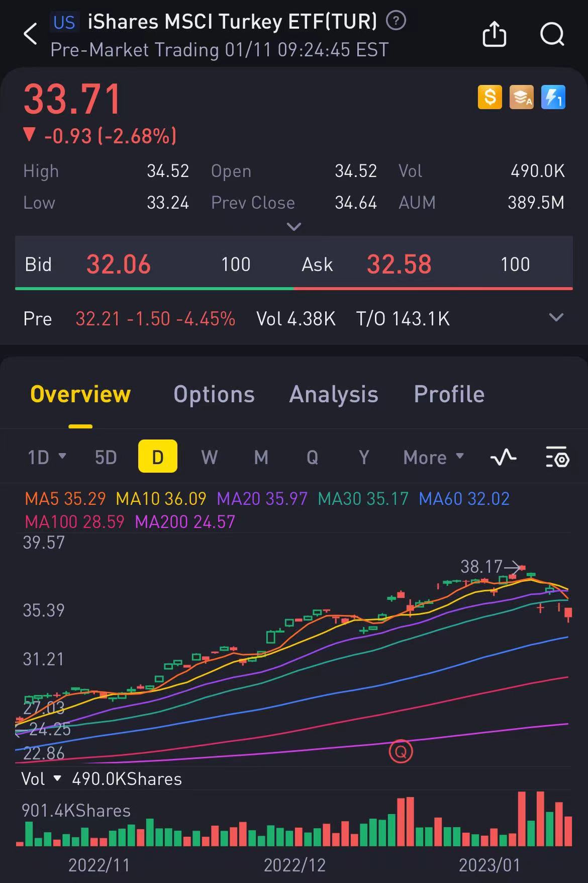
Task: Tap the 901.4KShares volume scale label
Action: pyautogui.click(x=76, y=811)
